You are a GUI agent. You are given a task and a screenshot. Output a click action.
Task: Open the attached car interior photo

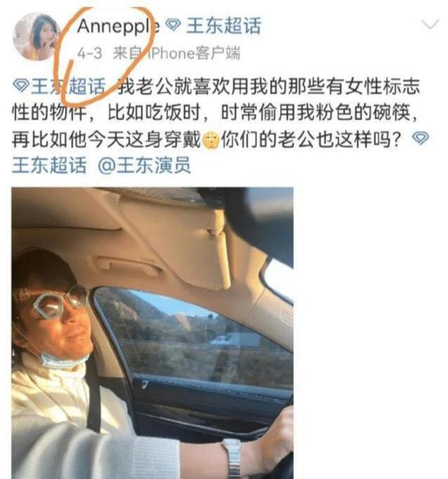pos(153,333)
